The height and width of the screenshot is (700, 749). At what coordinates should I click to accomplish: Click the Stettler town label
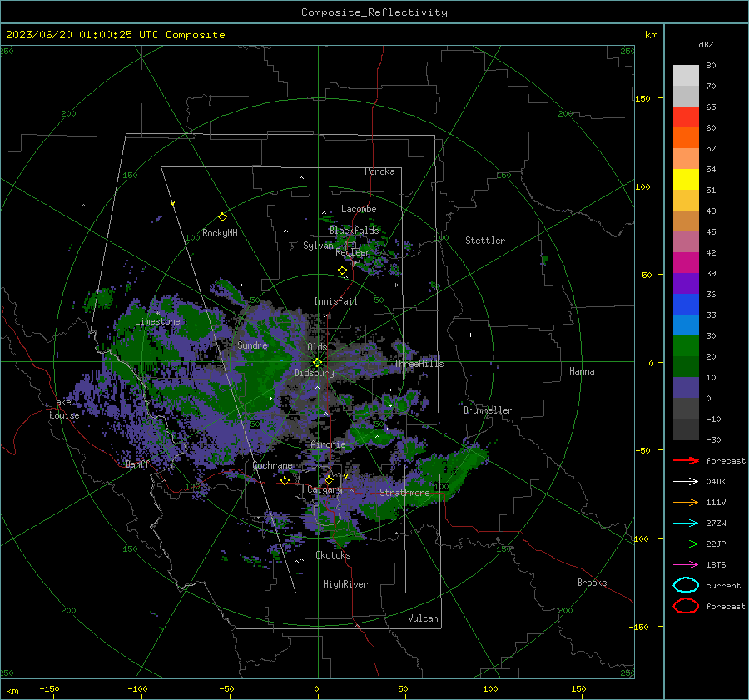[485, 241]
